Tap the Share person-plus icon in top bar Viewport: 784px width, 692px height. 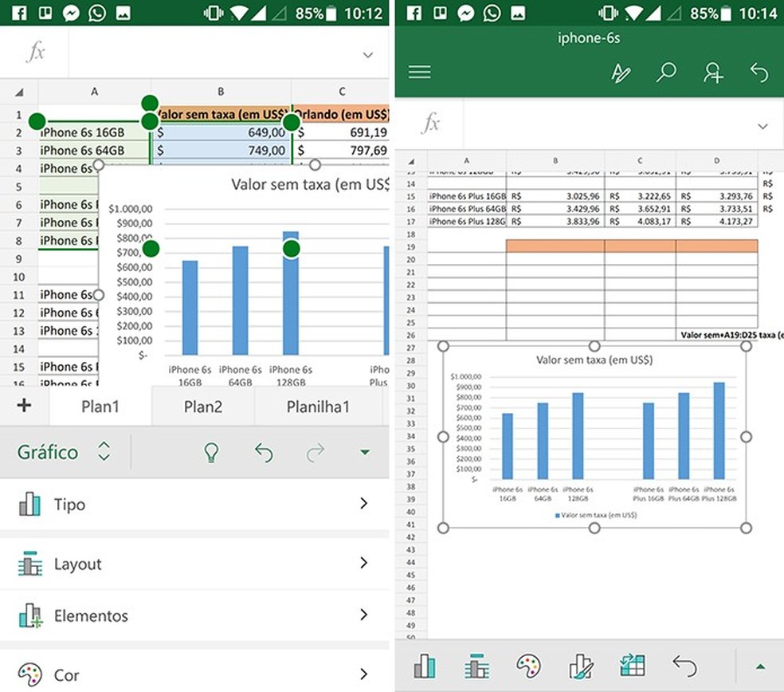(713, 72)
